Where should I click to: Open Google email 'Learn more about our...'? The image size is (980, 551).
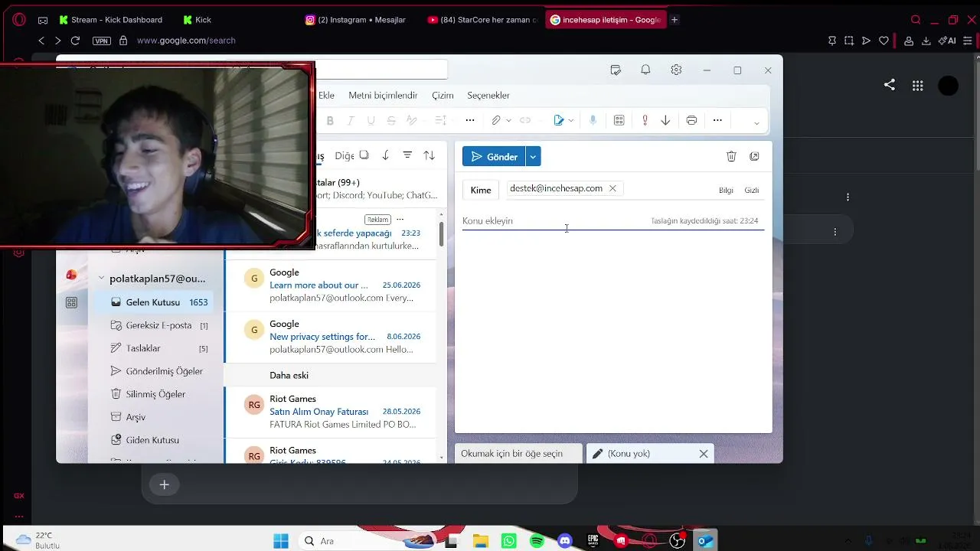pos(331,285)
